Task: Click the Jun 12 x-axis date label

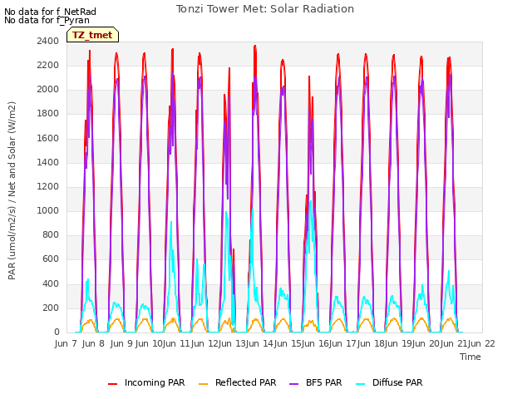Action: pyautogui.click(x=204, y=343)
